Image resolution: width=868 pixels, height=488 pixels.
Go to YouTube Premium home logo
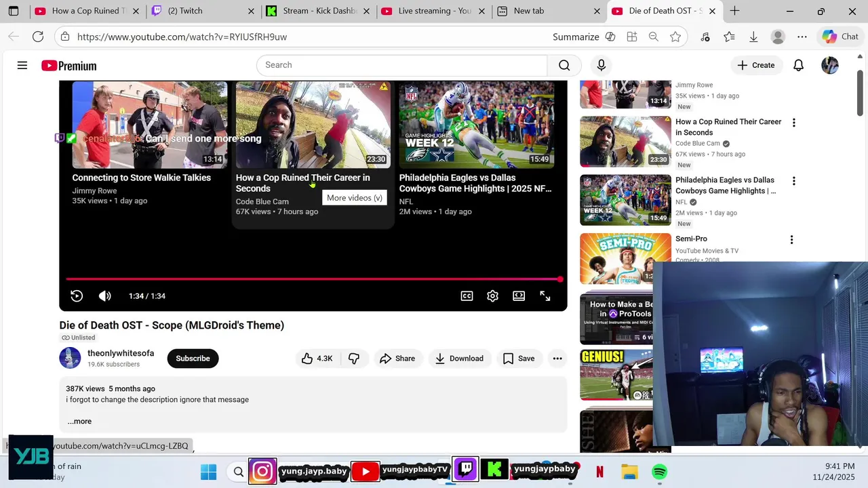68,66
